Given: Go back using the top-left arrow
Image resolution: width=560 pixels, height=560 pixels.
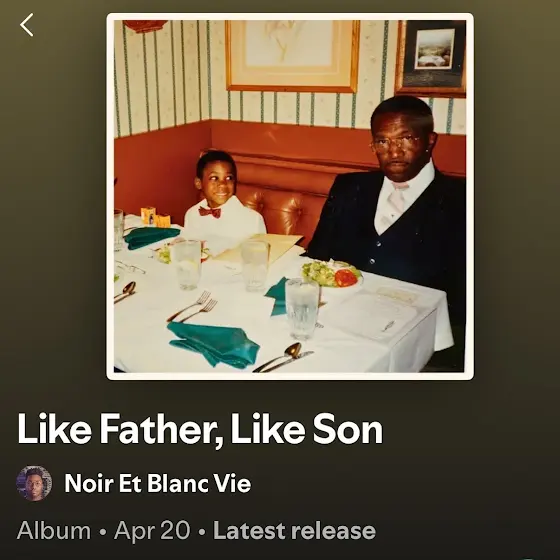Looking at the screenshot, I should pyautogui.click(x=27, y=25).
